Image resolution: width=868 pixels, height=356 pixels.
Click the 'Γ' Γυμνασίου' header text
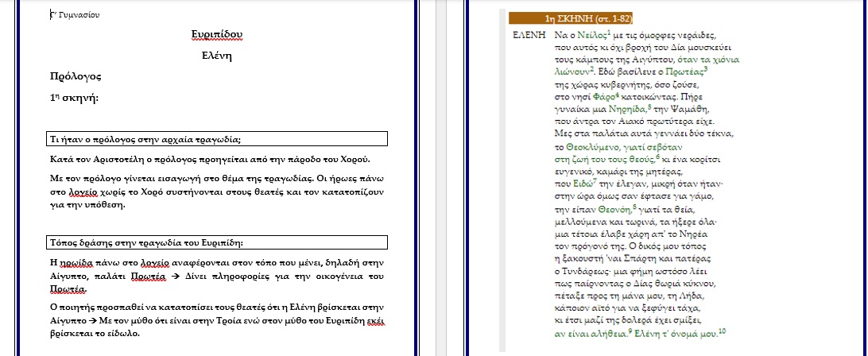[x=75, y=15]
